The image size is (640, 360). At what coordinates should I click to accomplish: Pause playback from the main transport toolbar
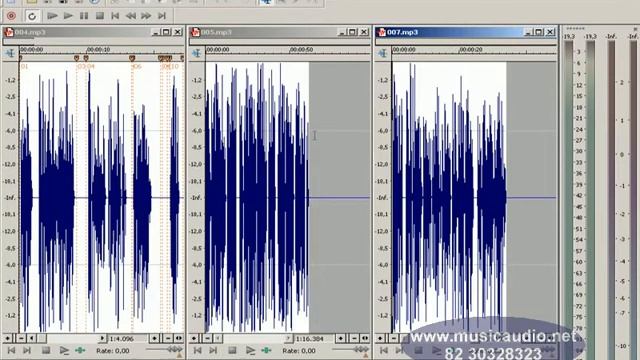click(x=84, y=16)
